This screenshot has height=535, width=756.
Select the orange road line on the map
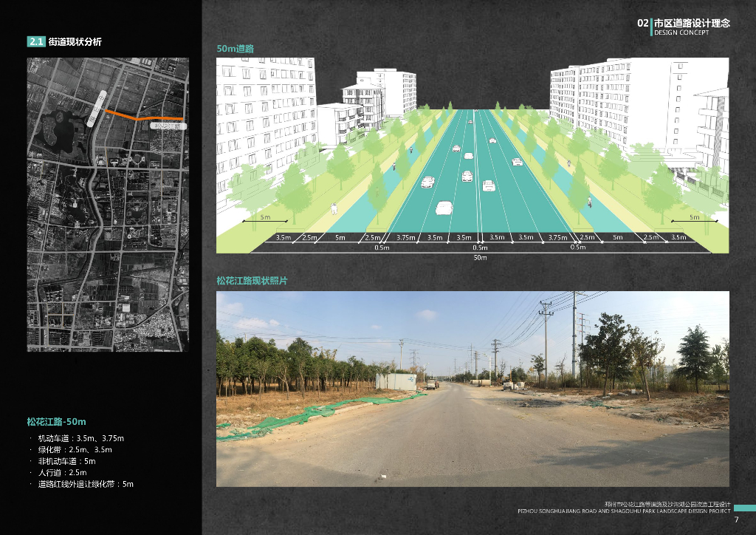tap(144, 115)
